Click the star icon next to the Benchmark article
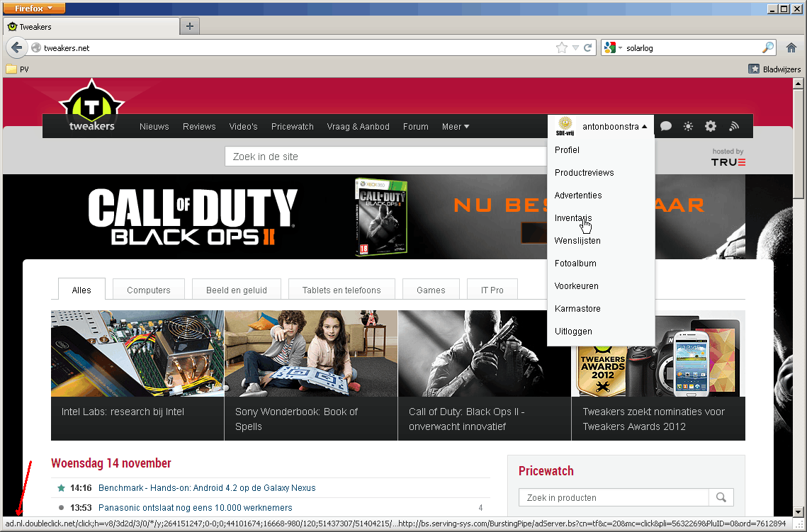This screenshot has height=532, width=807. pyautogui.click(x=61, y=488)
